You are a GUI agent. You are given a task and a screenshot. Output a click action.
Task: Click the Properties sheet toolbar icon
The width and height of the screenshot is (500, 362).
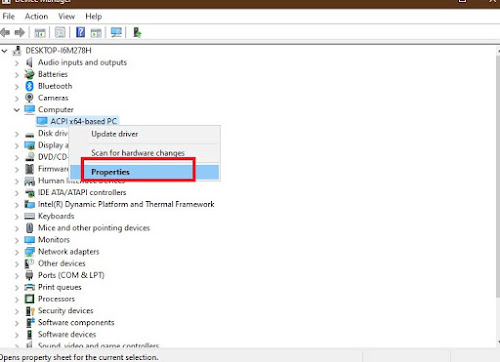[x=60, y=33]
